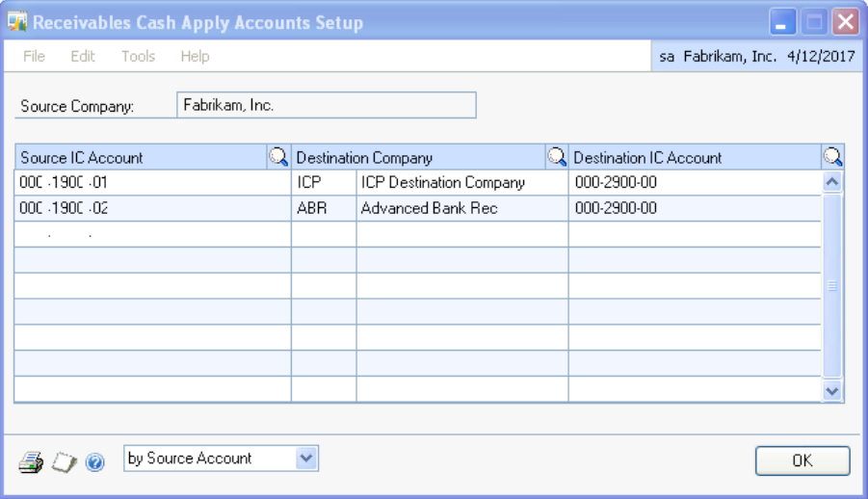868x499 pixels.
Task: Click the ABR company ID cell
Action: (x=324, y=208)
